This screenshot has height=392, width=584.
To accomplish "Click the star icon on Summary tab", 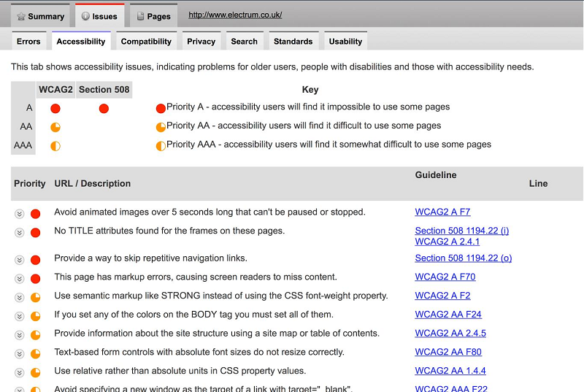I will pos(21,16).
